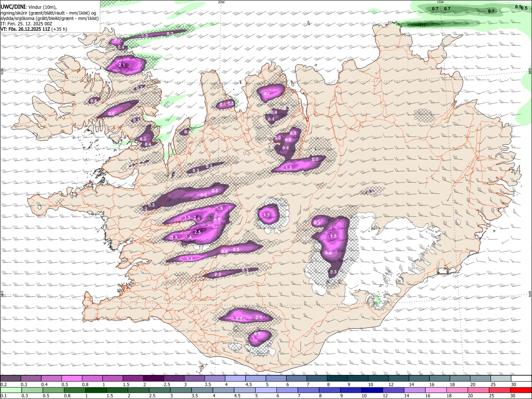Click the valid time 'VT: Fös. 26.12.2025 11Z'

click(25, 29)
